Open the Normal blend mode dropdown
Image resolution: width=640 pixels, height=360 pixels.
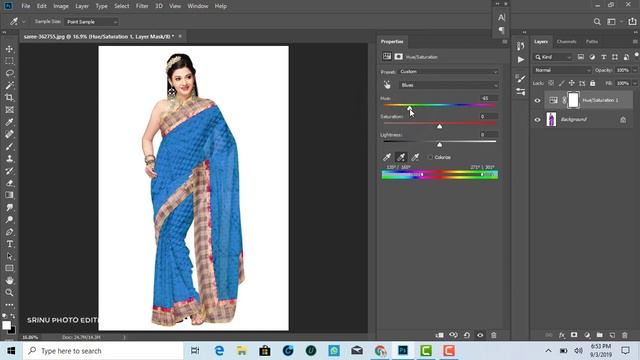click(x=562, y=70)
